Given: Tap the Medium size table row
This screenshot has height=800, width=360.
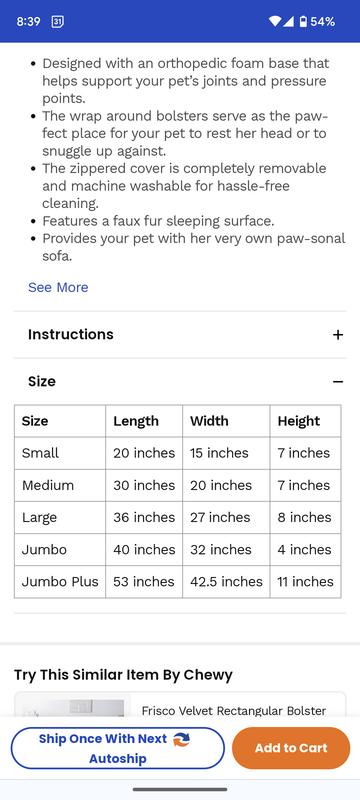Looking at the screenshot, I should click(177, 485).
